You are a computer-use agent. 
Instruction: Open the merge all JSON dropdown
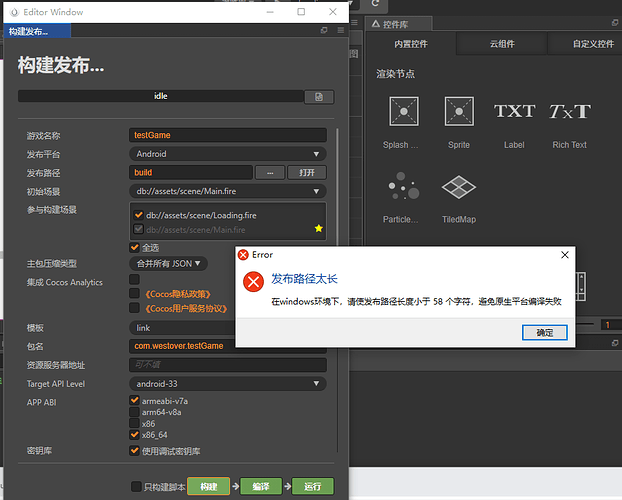168,263
